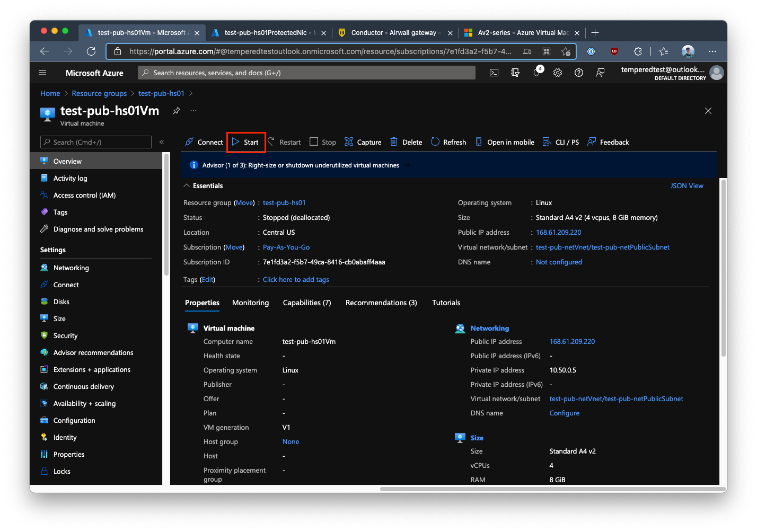Add page to browser favorites
The height and width of the screenshot is (532, 757).
pos(566,51)
